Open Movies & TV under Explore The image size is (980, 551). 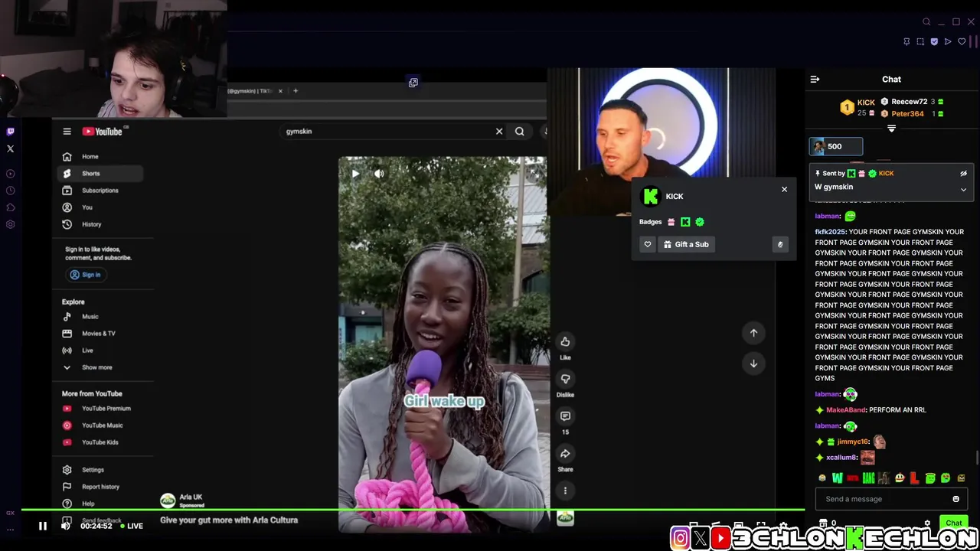click(101, 334)
